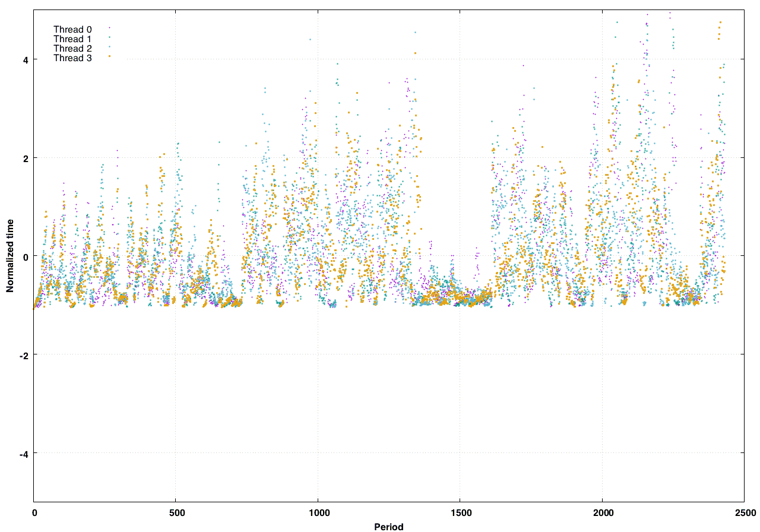Click the Thread 3 gray legend marker

click(x=110, y=56)
